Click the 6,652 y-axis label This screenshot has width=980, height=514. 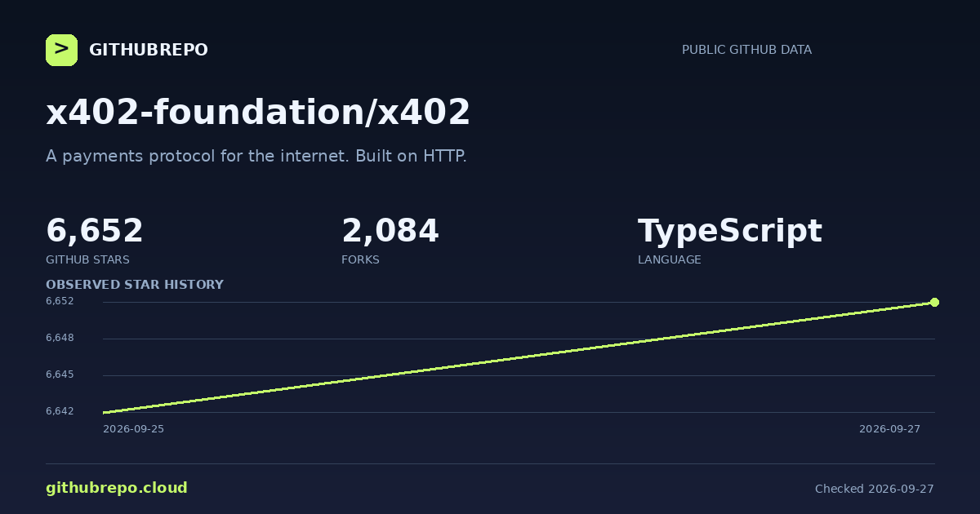(60, 301)
